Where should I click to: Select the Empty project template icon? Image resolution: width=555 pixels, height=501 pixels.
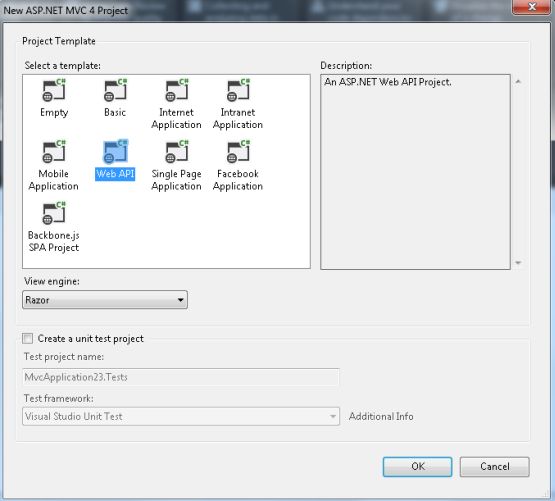pyautogui.click(x=54, y=90)
